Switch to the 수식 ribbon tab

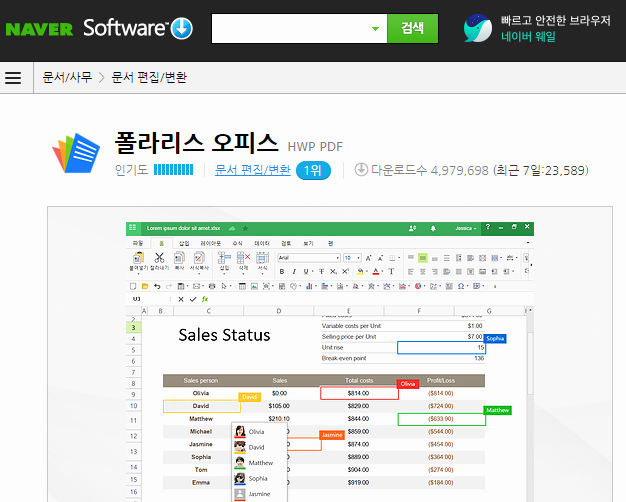pyautogui.click(x=238, y=243)
